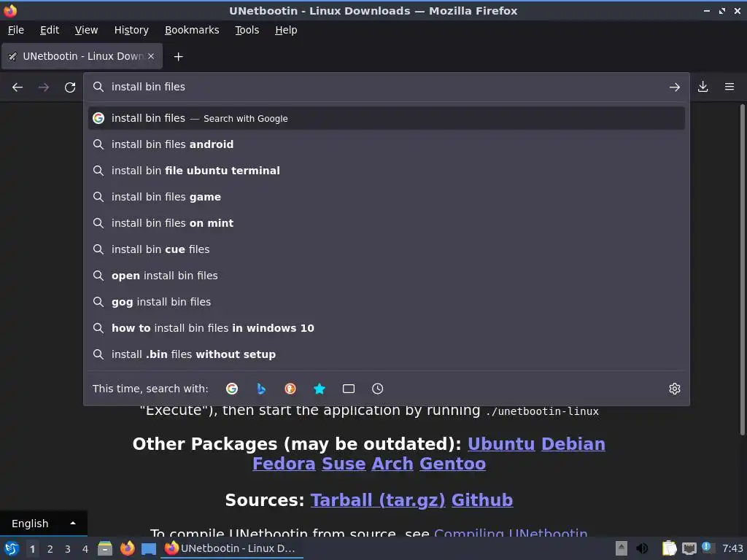Open the View menu

click(86, 30)
